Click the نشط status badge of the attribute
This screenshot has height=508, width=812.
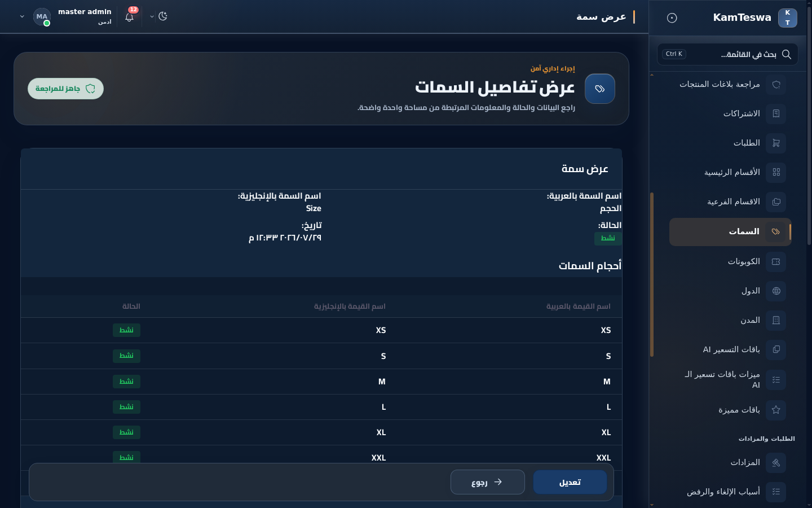point(608,238)
